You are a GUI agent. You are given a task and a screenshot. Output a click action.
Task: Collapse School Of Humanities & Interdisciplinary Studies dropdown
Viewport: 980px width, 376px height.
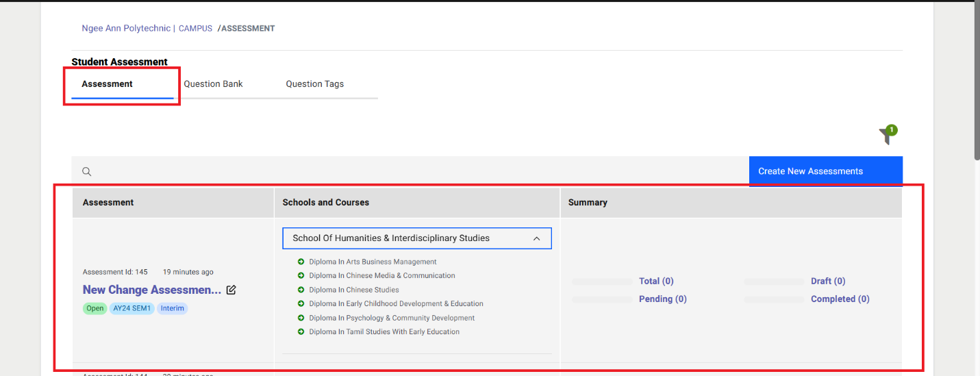[x=416, y=238]
